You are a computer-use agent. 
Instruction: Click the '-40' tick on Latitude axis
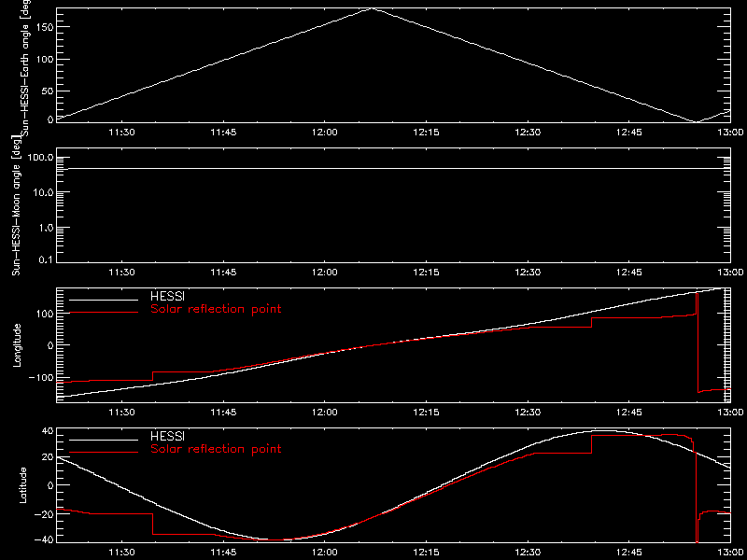pos(43,540)
